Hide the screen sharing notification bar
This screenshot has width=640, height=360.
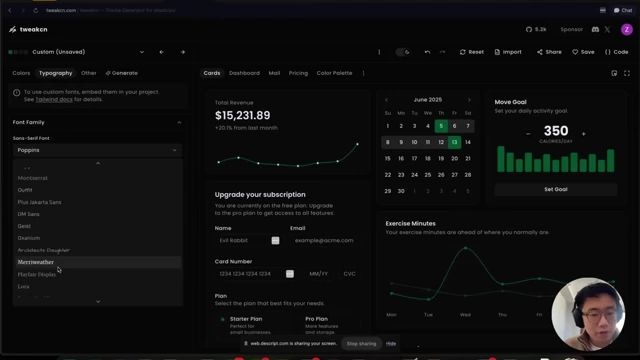coord(391,344)
